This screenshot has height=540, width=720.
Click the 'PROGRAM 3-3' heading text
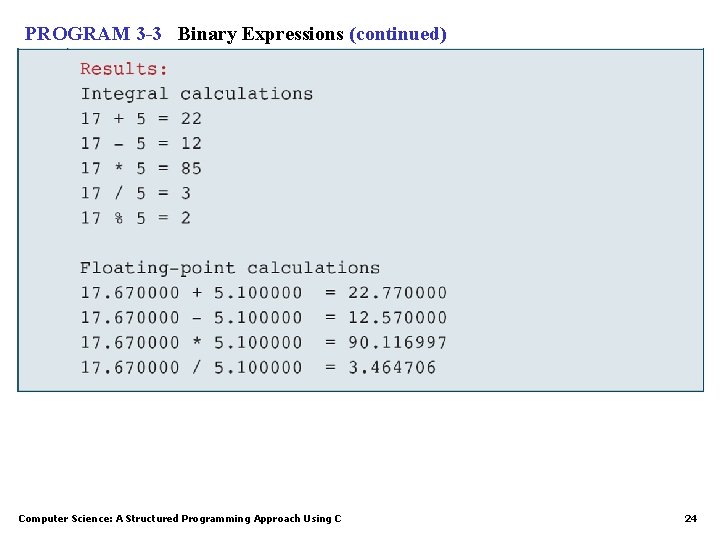tap(93, 34)
